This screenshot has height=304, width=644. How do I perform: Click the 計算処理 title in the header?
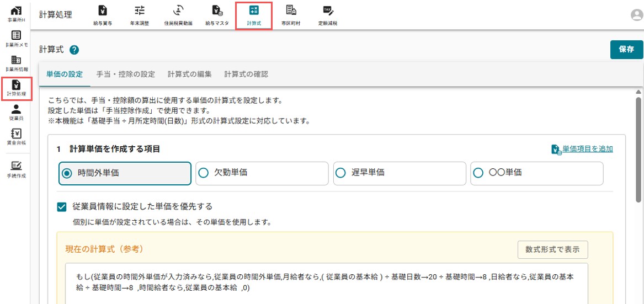point(55,15)
